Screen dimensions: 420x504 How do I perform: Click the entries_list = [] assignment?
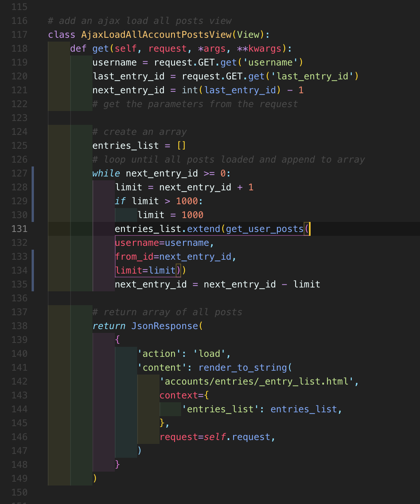click(139, 146)
